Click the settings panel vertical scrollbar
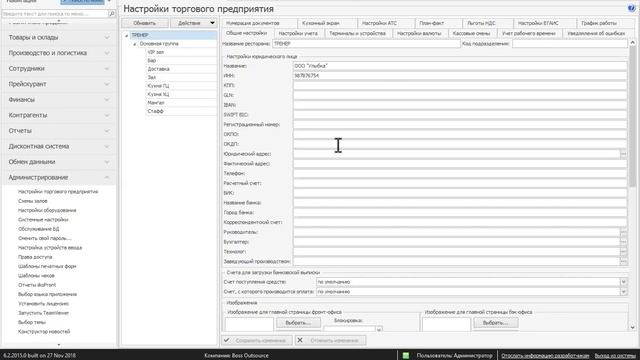Screen dimensions: 640x360 pos(632,116)
